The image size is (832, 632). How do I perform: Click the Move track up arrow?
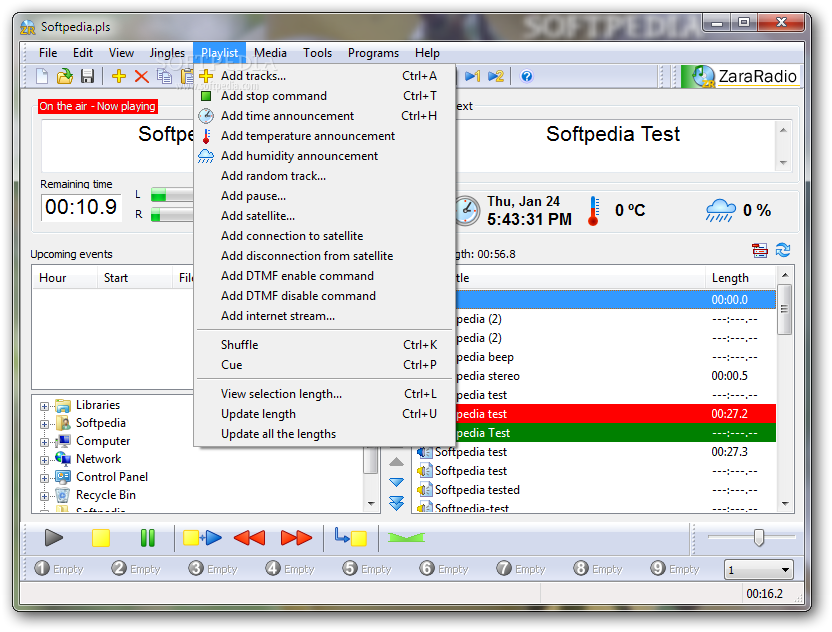point(396,462)
